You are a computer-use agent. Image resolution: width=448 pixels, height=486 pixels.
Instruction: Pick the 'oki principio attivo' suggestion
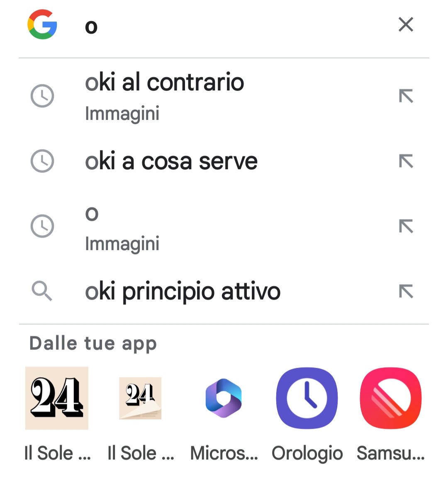tap(224, 292)
